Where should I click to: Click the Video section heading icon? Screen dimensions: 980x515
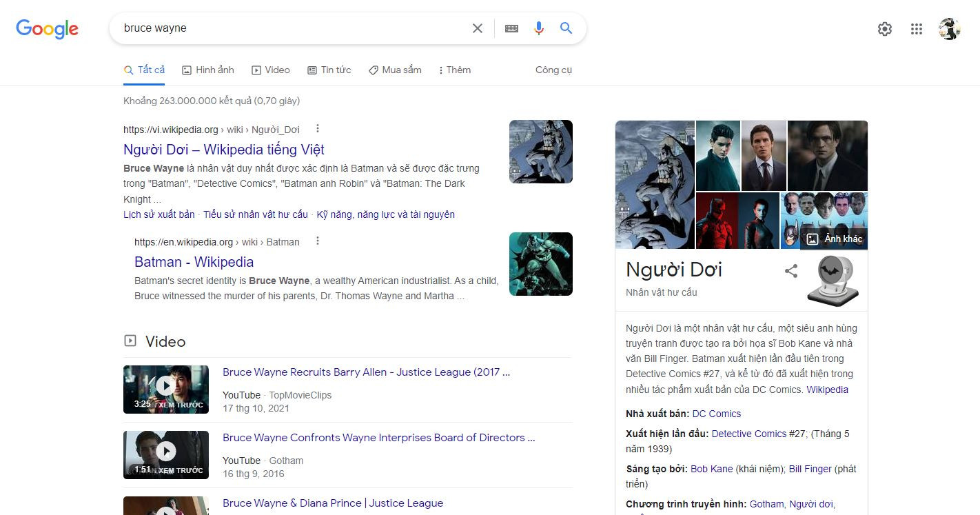tap(130, 341)
